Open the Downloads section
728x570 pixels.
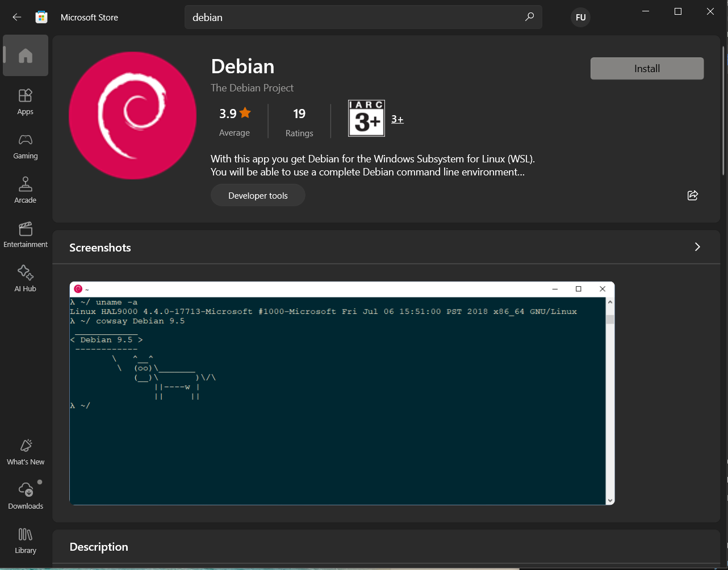tap(26, 497)
